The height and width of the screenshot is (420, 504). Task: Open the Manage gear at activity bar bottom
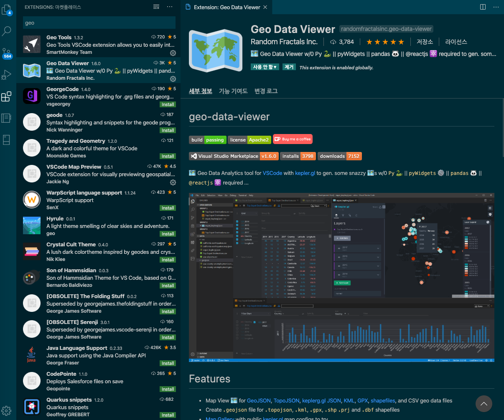click(x=6, y=410)
